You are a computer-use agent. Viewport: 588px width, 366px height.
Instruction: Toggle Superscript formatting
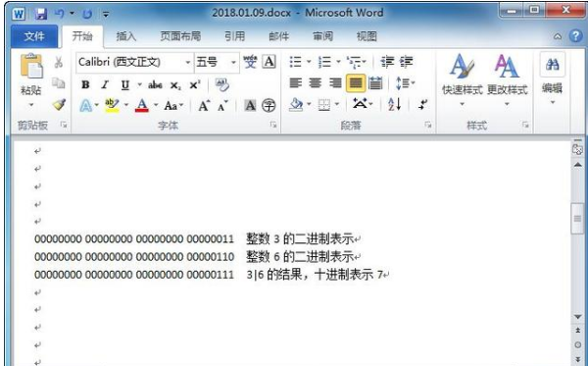pos(195,84)
